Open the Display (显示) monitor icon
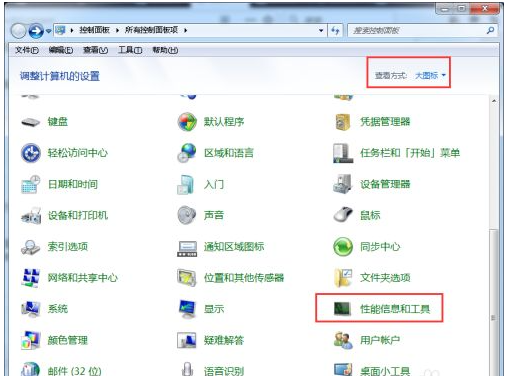The image size is (505, 376). coord(187,309)
